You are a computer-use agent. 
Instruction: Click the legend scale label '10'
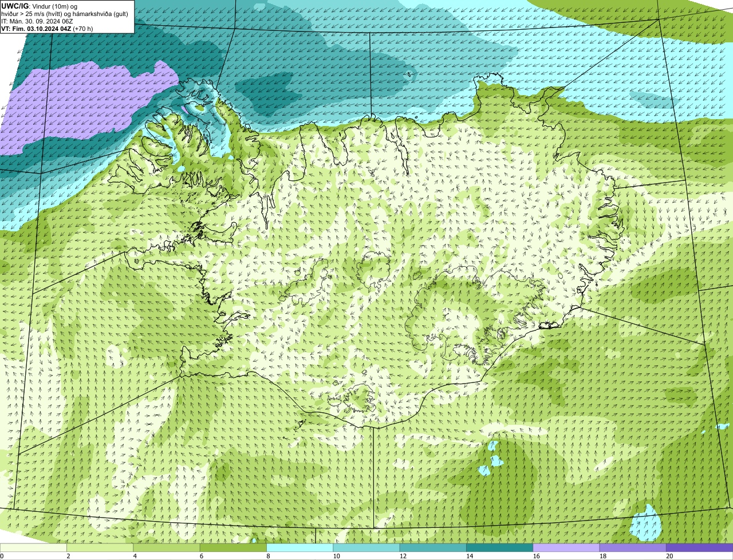point(336,556)
